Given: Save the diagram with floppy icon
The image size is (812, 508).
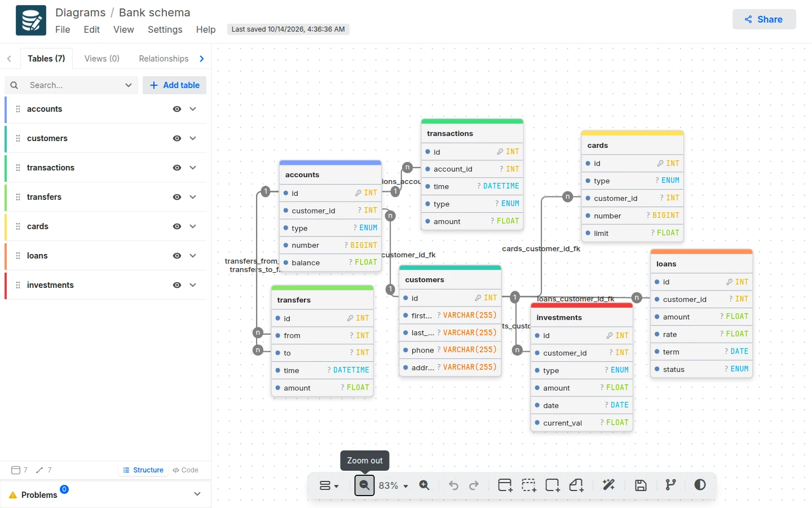Looking at the screenshot, I should [641, 485].
